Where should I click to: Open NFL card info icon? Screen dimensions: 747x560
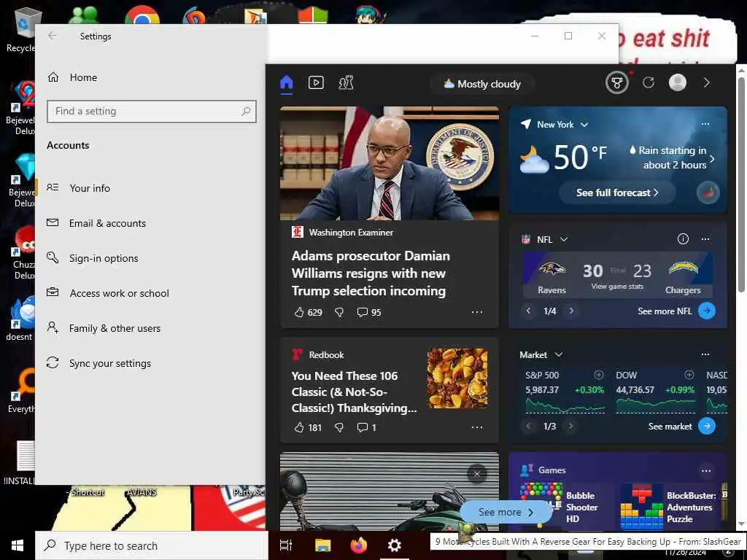click(683, 239)
